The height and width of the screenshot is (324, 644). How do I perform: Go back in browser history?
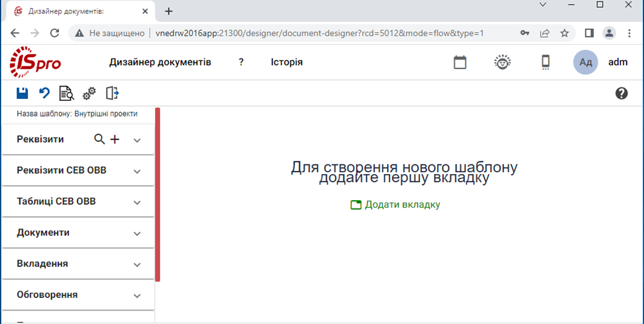click(15, 33)
